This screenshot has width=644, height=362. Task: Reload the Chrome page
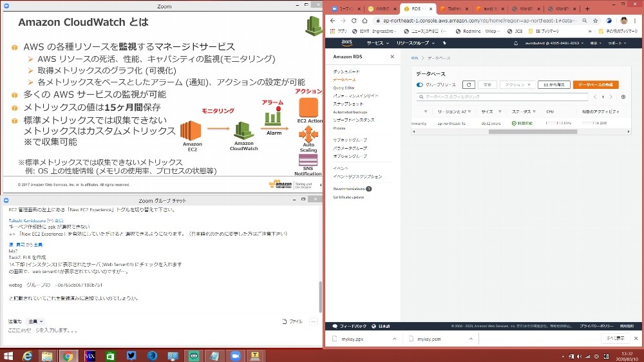coord(354,21)
